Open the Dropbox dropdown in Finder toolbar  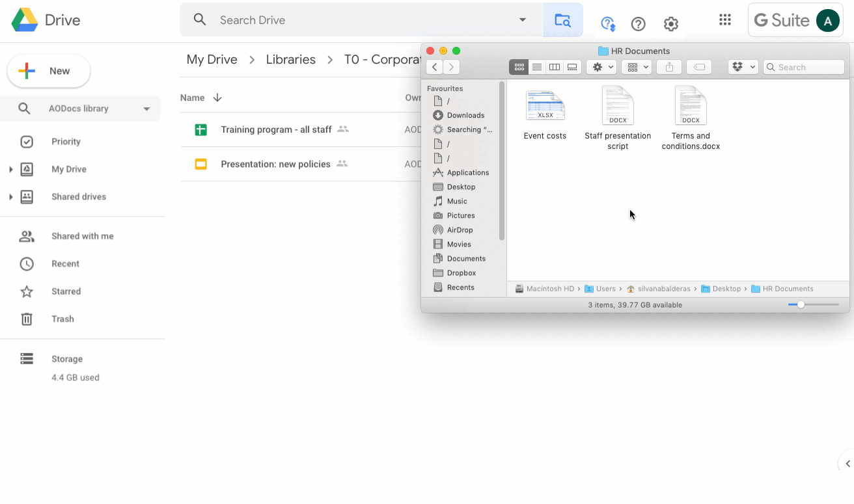pyautogui.click(x=743, y=66)
